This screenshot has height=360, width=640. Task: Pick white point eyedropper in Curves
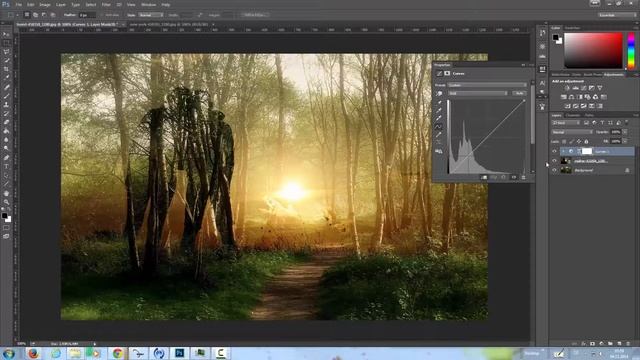[439, 118]
